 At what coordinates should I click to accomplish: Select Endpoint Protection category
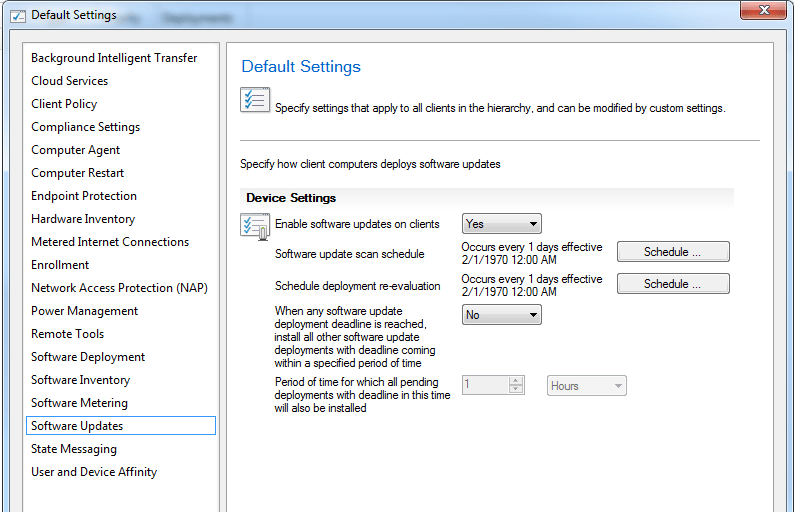pos(84,196)
